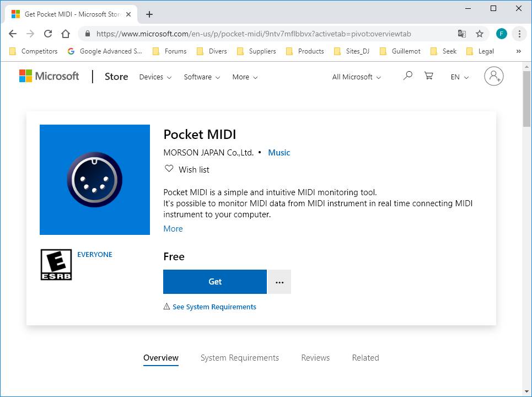Viewport: 532px width, 397px height.
Task: Close the Get Pocket MIDI tab
Action: pos(128,14)
